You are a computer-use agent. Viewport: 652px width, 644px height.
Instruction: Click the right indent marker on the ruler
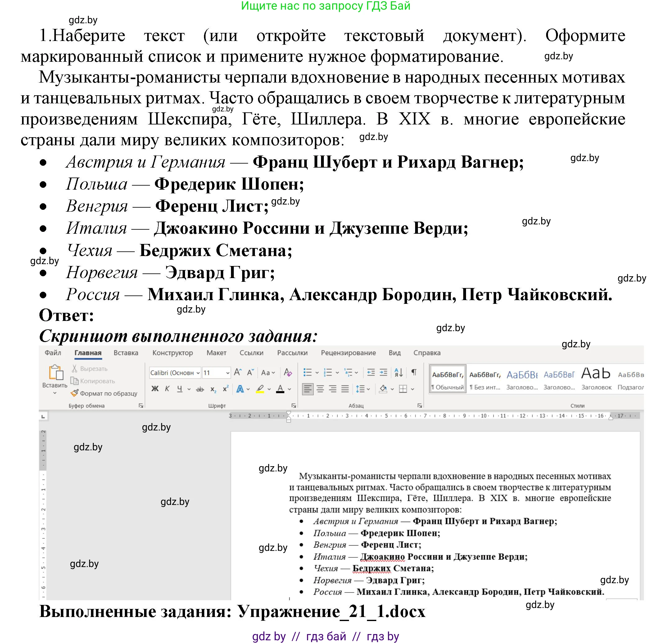pos(611,418)
